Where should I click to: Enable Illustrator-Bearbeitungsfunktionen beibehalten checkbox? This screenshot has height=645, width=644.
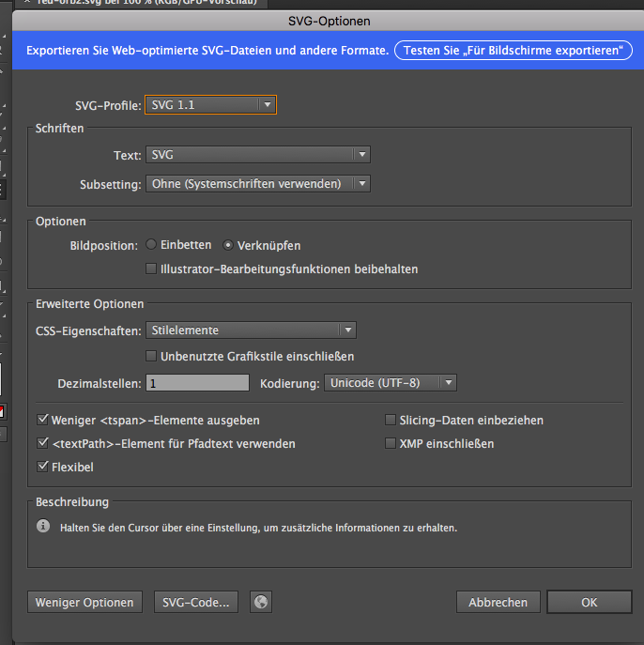coord(152,269)
